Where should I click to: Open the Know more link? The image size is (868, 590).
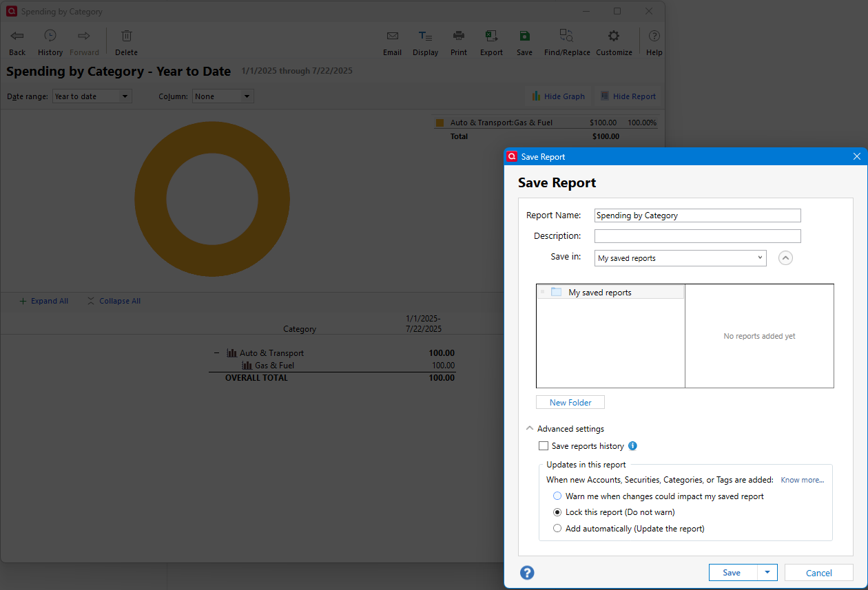tap(802, 480)
